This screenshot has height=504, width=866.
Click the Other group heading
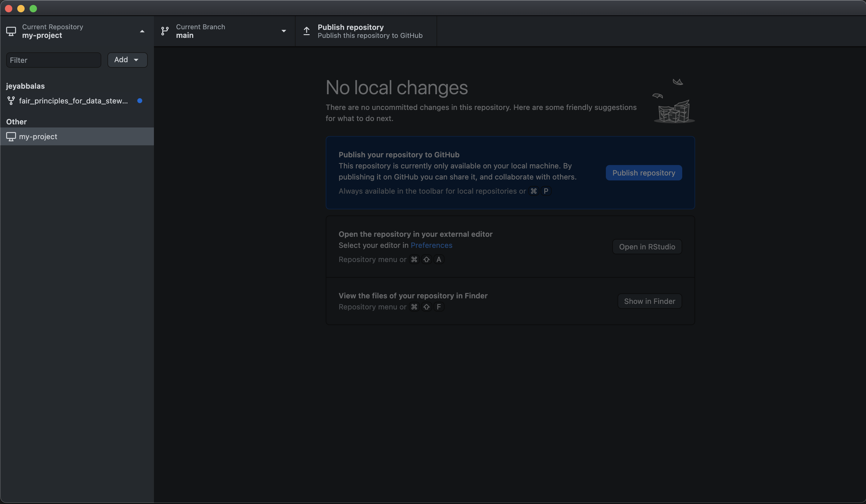click(x=16, y=122)
